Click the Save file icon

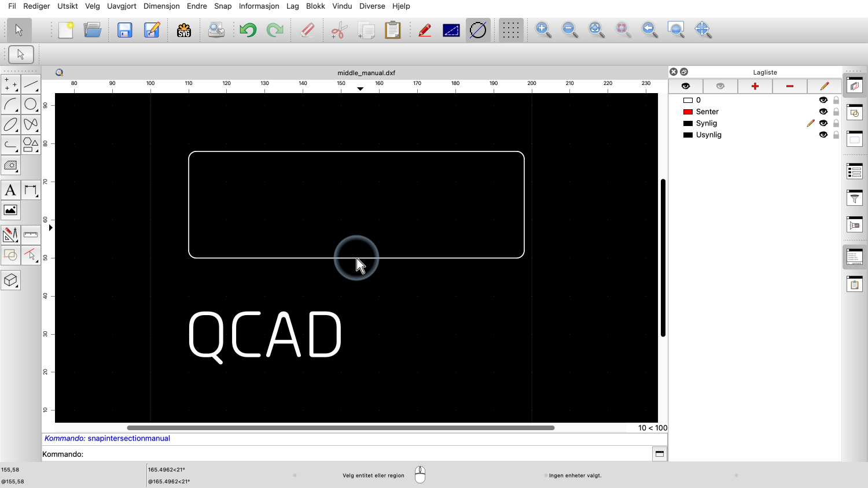[x=124, y=30]
